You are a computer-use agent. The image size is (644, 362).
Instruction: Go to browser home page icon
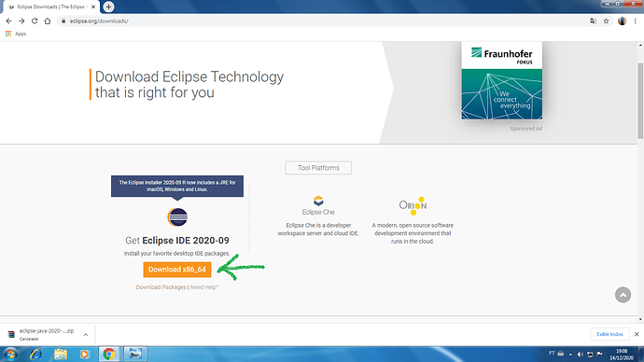tap(48, 21)
